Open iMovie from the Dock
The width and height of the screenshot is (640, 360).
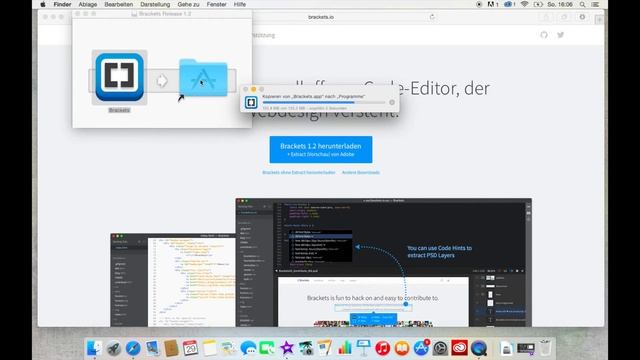(287, 348)
